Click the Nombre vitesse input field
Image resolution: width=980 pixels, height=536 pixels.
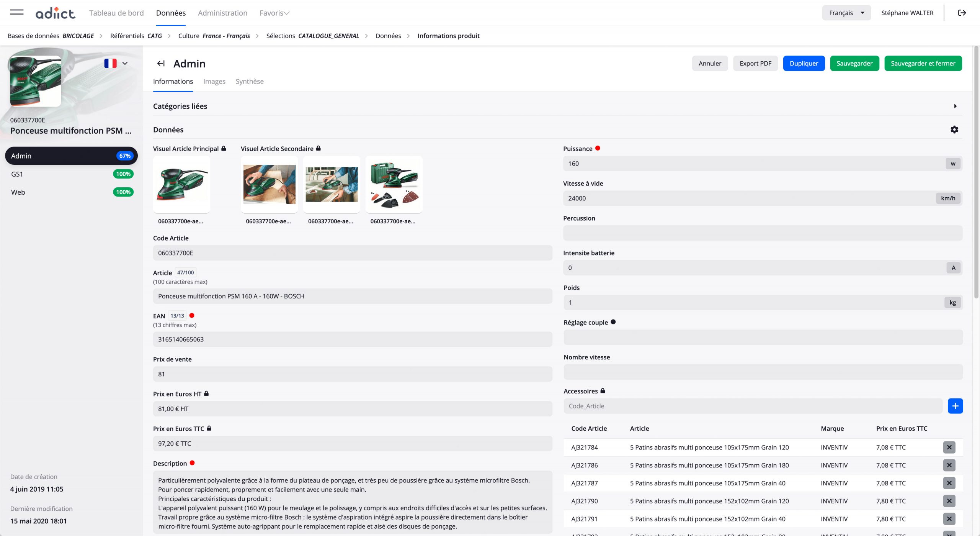pyautogui.click(x=763, y=372)
